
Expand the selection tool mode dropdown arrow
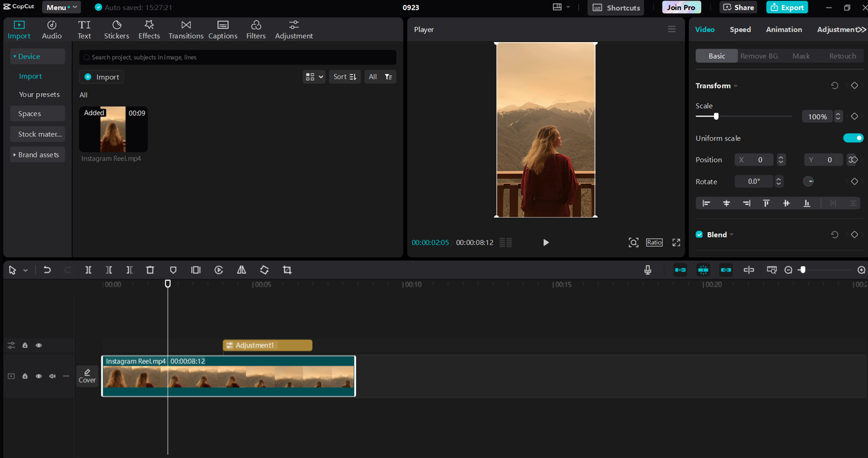[26, 270]
